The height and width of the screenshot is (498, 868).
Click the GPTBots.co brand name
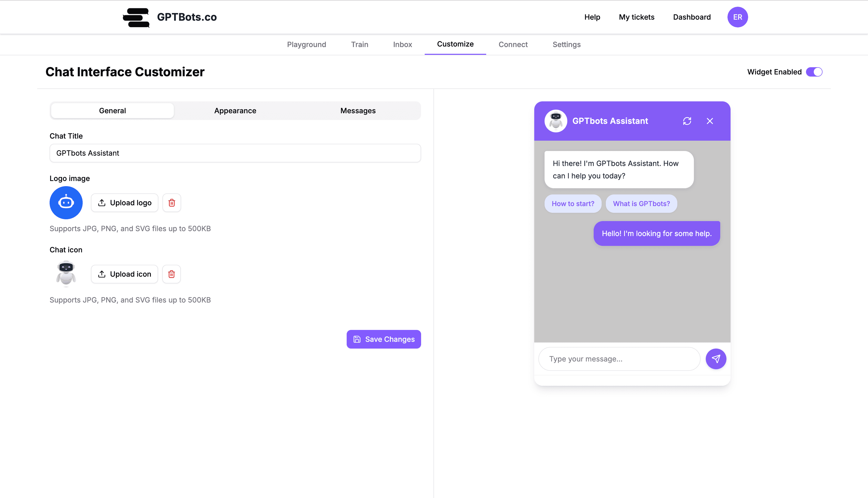[187, 17]
